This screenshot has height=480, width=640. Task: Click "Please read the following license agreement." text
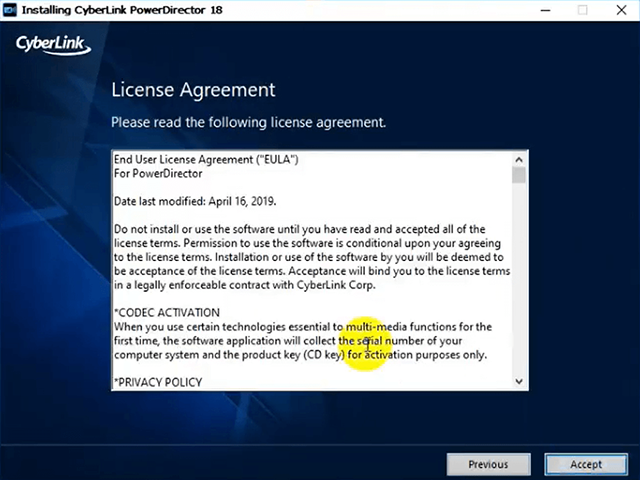[x=249, y=122]
